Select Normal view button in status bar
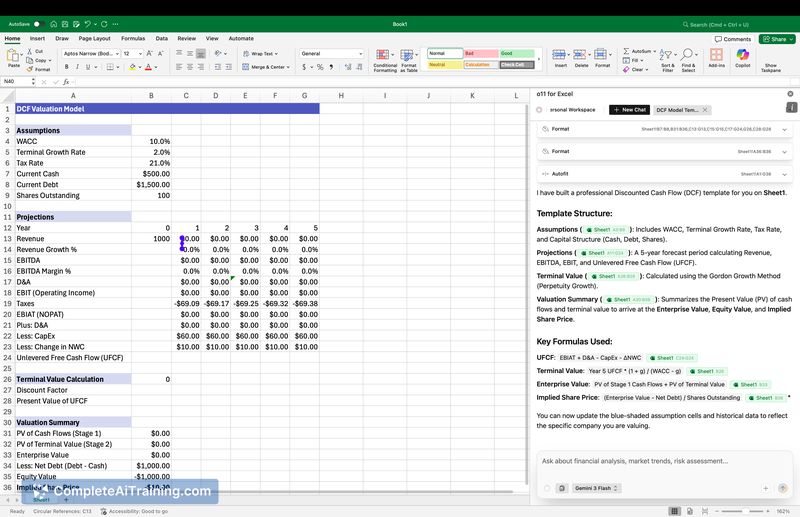The height and width of the screenshot is (517, 800). click(x=676, y=510)
